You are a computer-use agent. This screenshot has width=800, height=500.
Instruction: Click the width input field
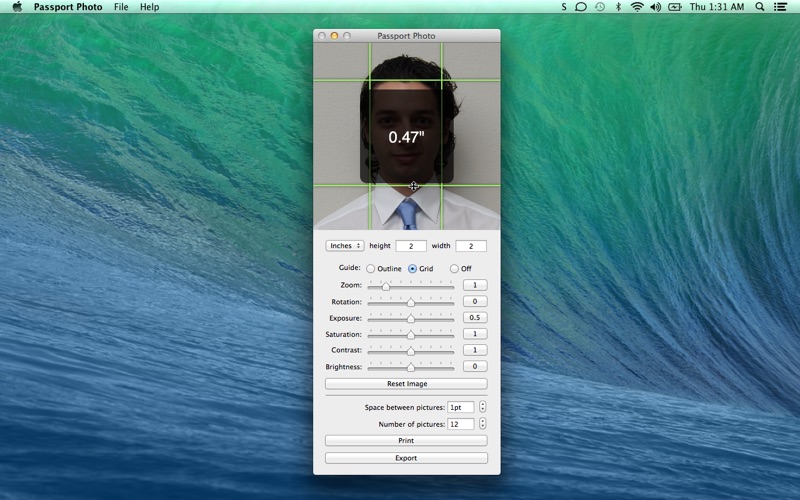471,246
